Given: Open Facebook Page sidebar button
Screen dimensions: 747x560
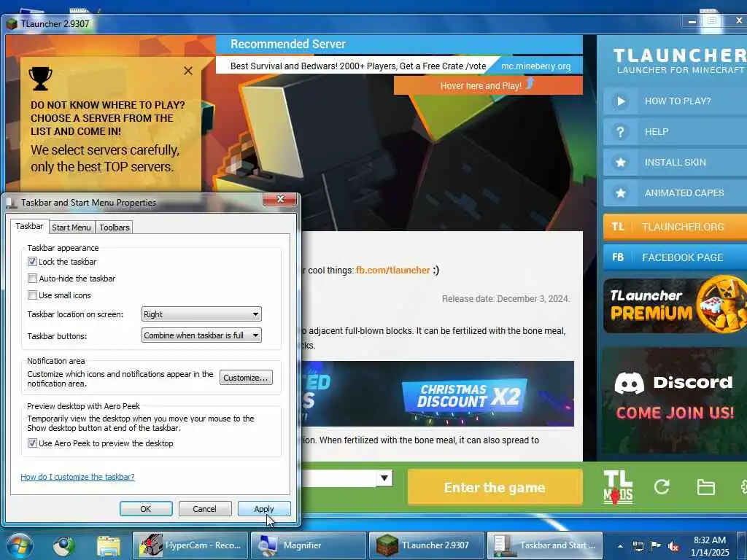Looking at the screenshot, I should pos(675,257).
